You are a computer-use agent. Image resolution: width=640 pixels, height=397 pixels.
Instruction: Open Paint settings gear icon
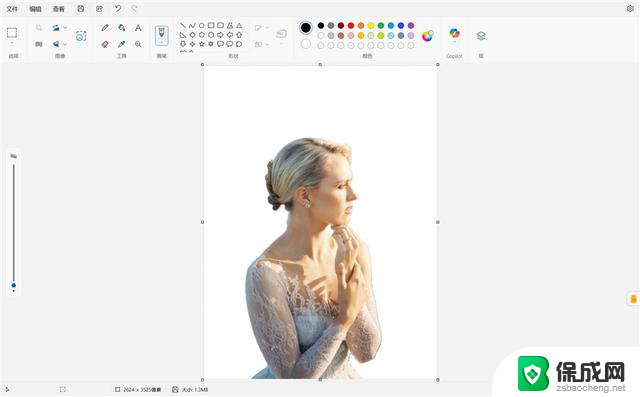coord(630,9)
